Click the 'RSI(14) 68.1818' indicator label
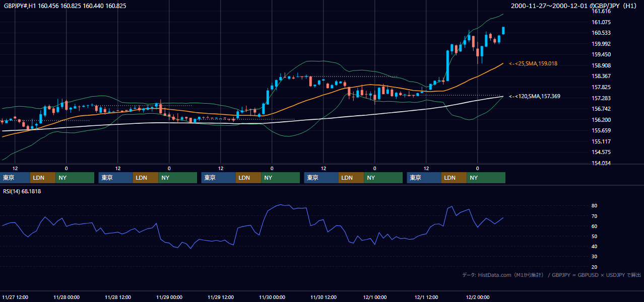 coord(22,191)
